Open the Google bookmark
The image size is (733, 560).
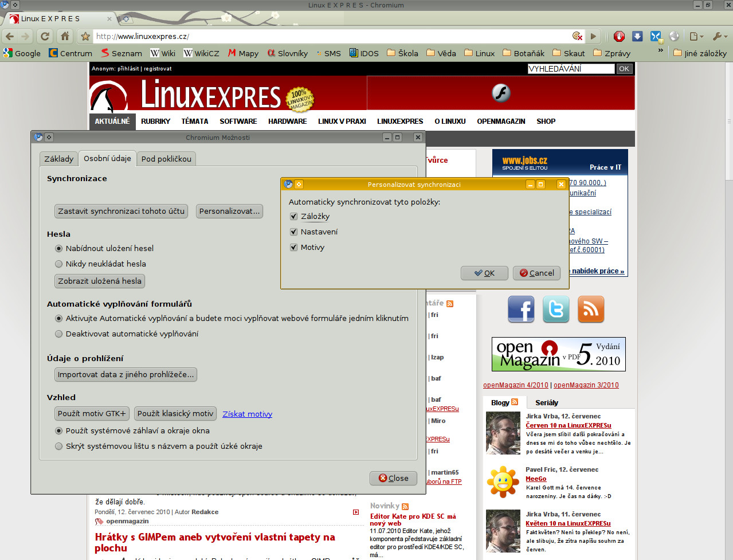coord(22,53)
